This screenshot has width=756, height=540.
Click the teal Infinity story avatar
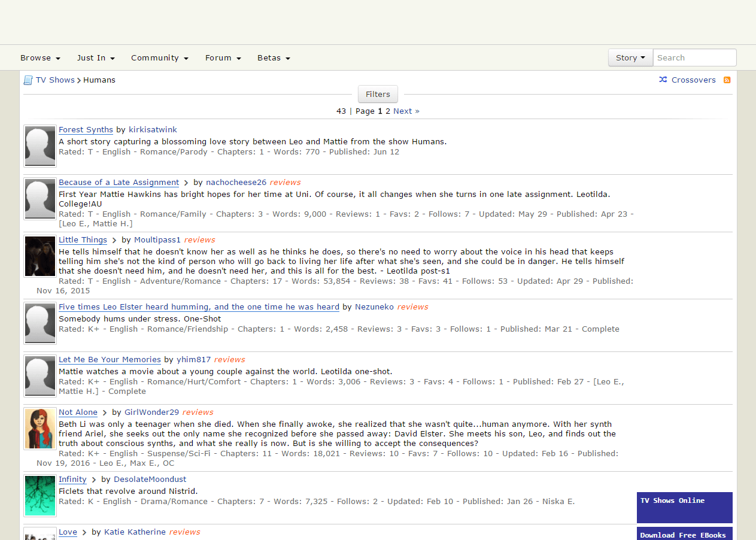(40, 496)
